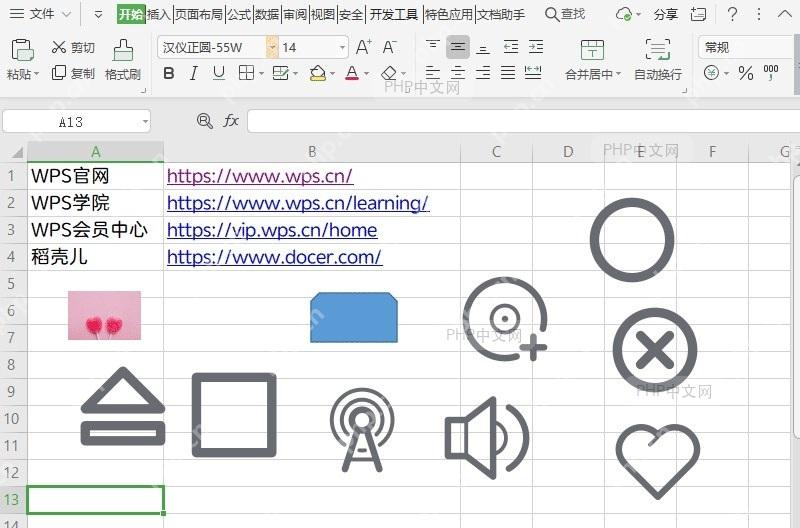
Task: Select the heart outline icon
Action: point(658,461)
